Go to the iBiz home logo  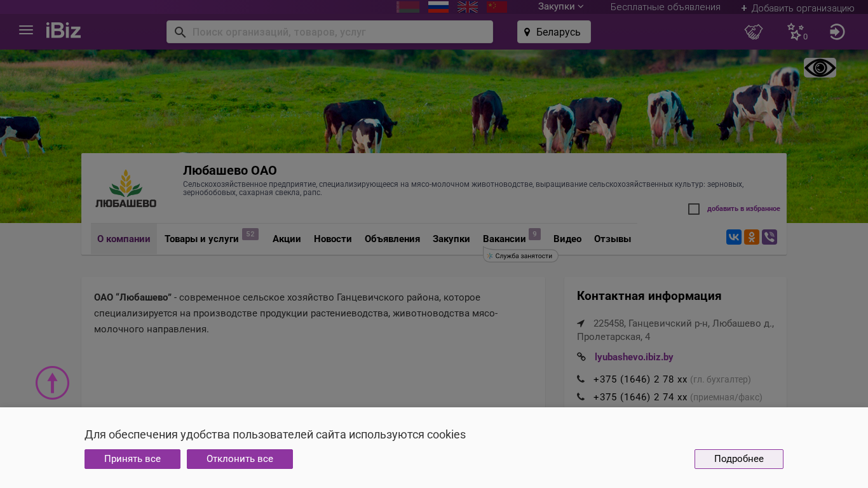64,30
